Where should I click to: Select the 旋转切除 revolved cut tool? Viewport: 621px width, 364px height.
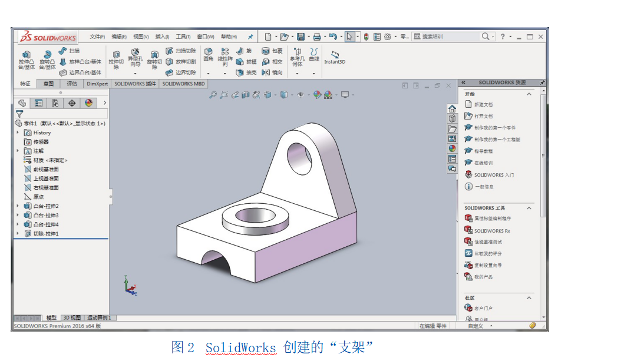pos(154,60)
